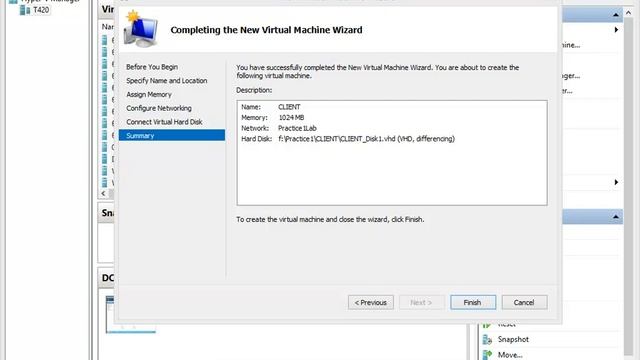This screenshot has width=640, height=360.
Task: Open the Connect Virtual Hard Disk step
Action: click(164, 122)
